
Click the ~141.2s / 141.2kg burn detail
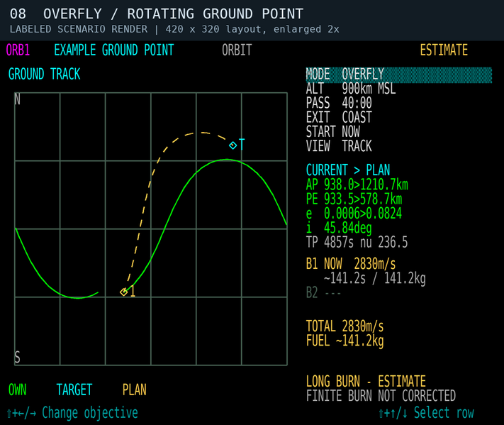tap(375, 278)
